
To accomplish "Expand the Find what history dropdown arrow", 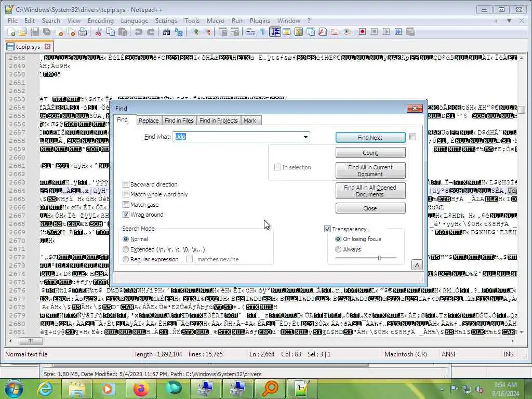I will 305,137.
